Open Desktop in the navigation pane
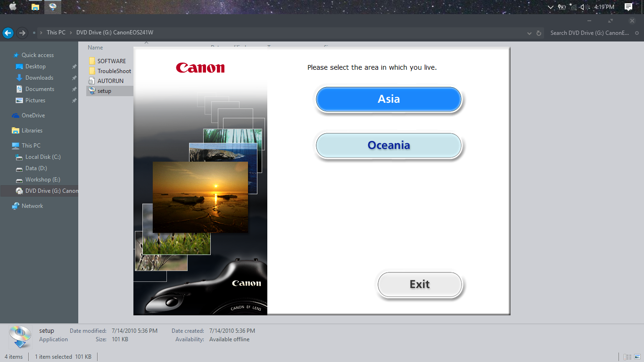 pyautogui.click(x=35, y=66)
